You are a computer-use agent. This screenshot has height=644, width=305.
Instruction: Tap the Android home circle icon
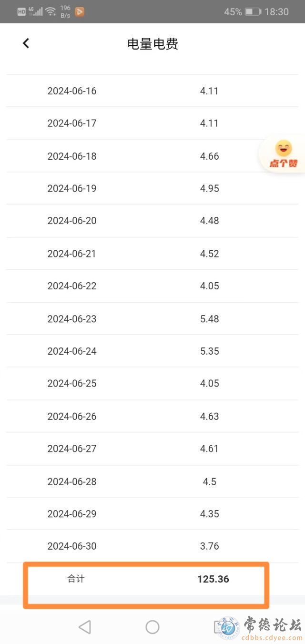point(152,627)
